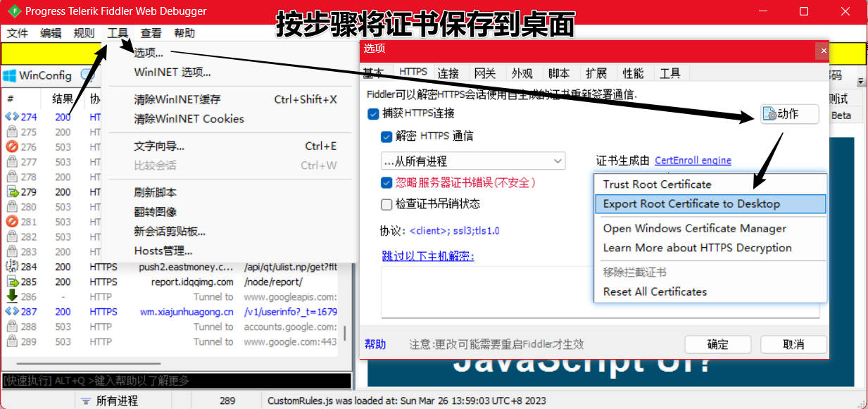Click the 动作 actions button

(x=790, y=114)
